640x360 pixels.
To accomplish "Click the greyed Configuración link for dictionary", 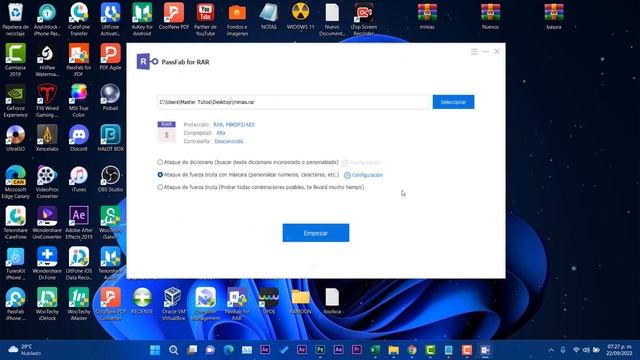I will 365,162.
